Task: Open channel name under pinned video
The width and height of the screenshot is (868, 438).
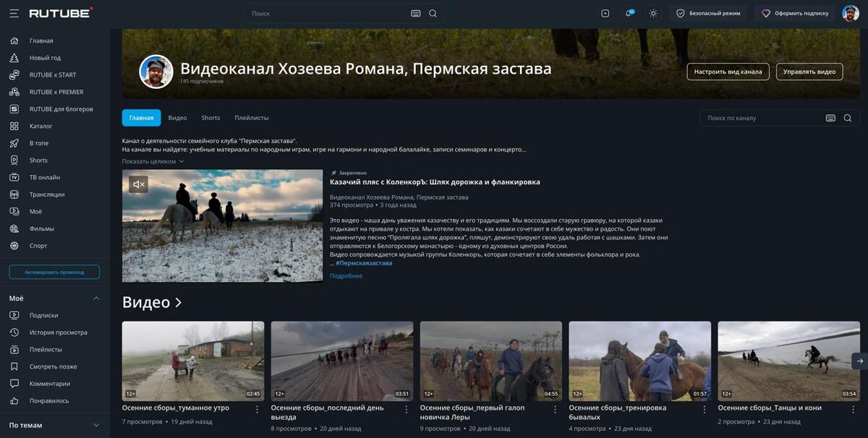Action: [399, 197]
